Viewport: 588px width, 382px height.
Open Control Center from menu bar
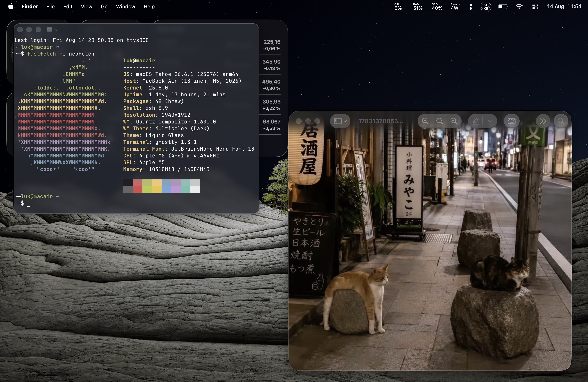pos(535,7)
